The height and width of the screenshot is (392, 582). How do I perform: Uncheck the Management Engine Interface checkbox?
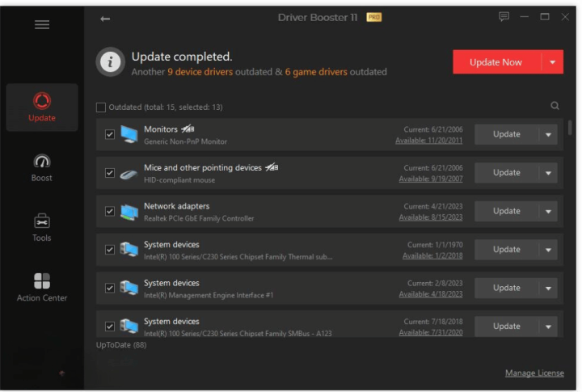[110, 288]
